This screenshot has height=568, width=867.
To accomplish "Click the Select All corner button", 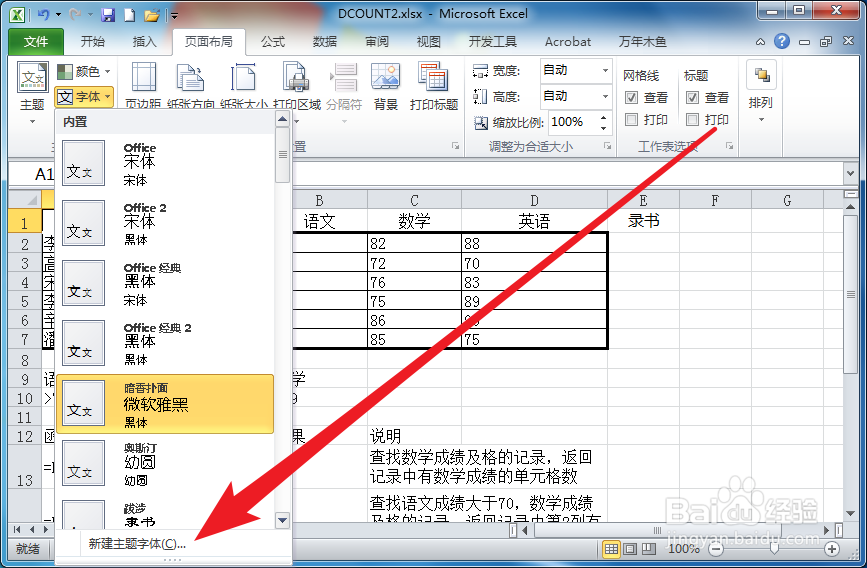I will [x=25, y=200].
